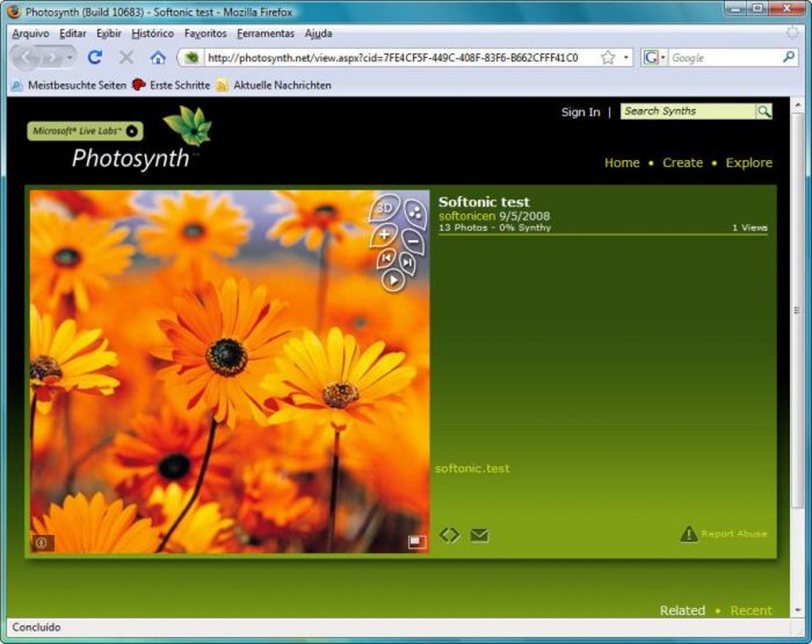
Task: Click the Concluído status bar text
Action: tap(37, 627)
